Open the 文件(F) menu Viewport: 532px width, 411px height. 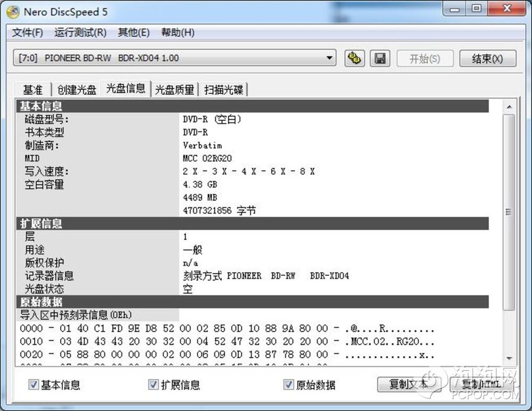[x=28, y=32]
